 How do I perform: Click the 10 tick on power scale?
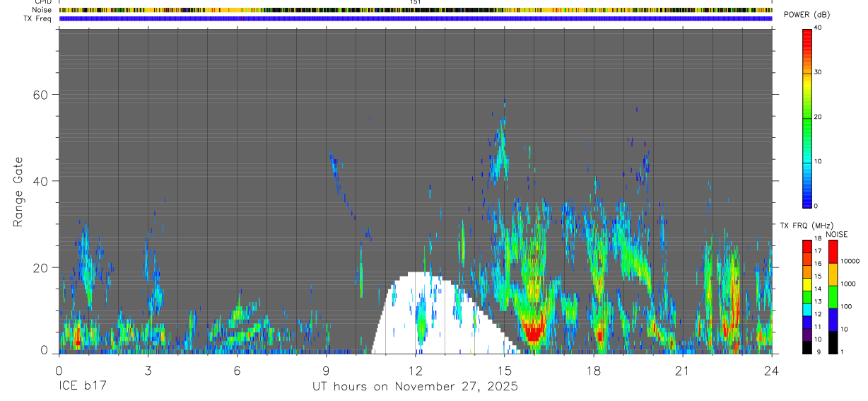(818, 161)
